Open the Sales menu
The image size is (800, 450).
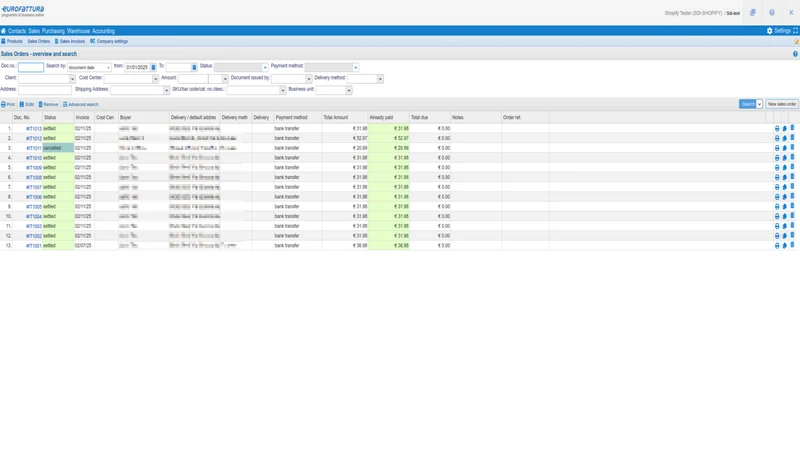tap(34, 31)
